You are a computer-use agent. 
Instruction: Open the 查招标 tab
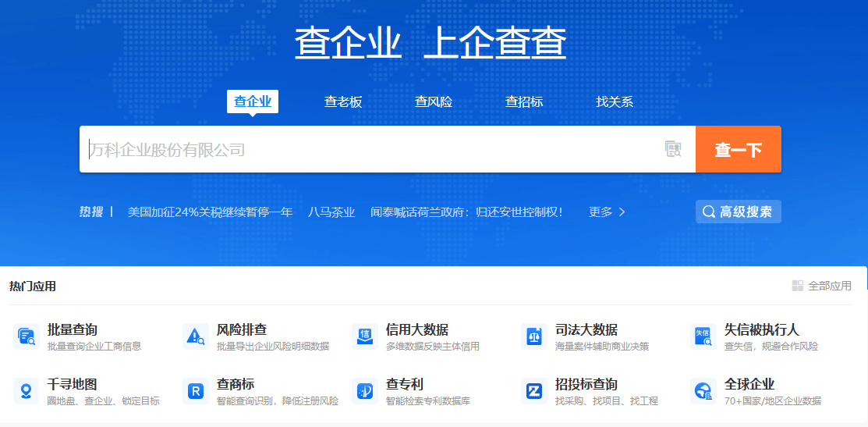[x=524, y=101]
